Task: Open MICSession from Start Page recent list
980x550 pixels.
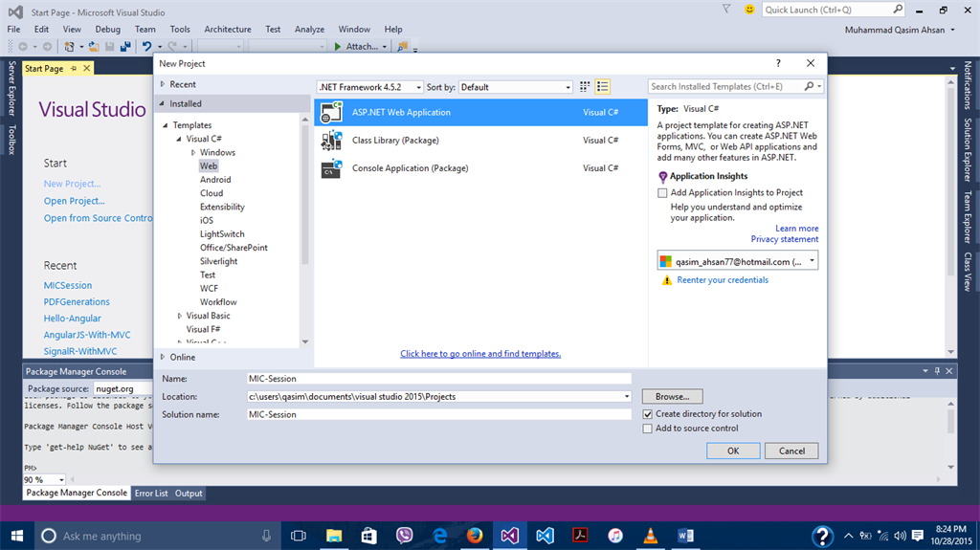Action: [x=68, y=285]
